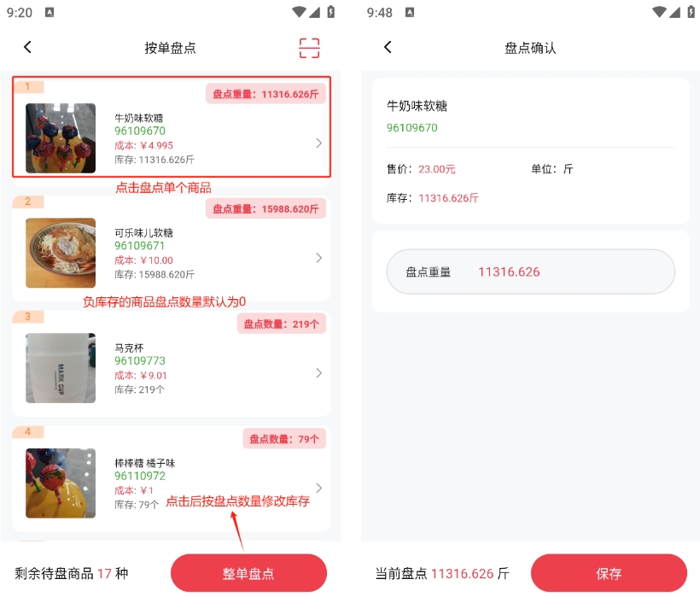The width and height of the screenshot is (700, 597).
Task: Tap the barcode scan icon
Action: [309, 48]
